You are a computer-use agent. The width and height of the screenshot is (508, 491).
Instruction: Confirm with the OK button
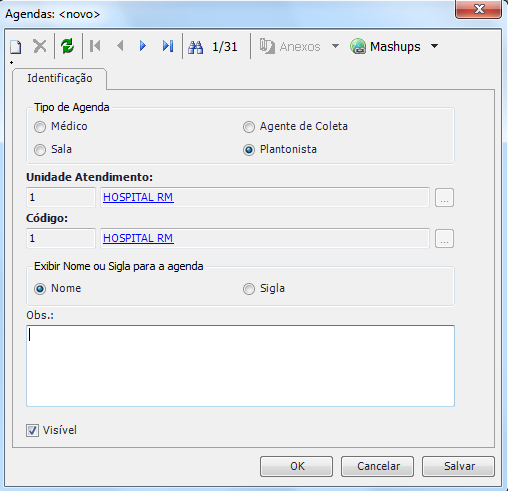pyautogui.click(x=296, y=466)
